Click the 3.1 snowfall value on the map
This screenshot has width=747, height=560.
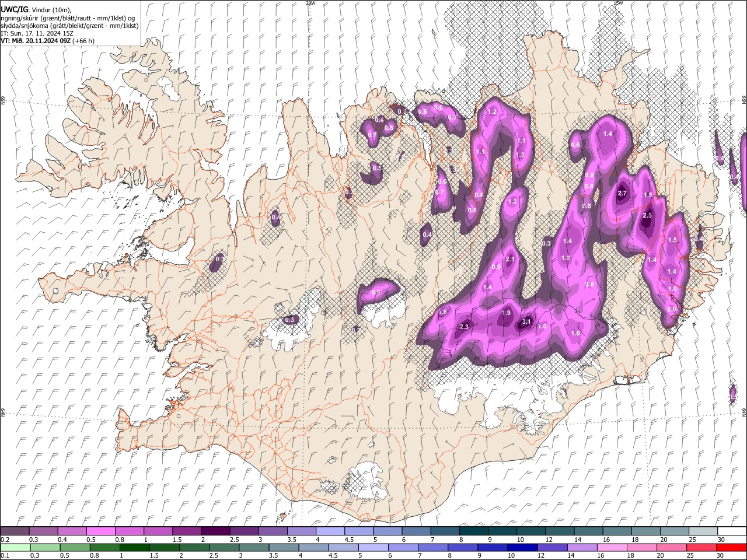click(x=526, y=321)
